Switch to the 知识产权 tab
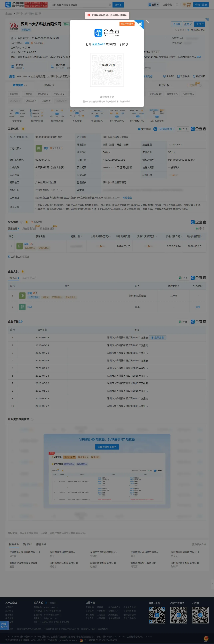The height and width of the screenshot is (644, 214). [165, 85]
